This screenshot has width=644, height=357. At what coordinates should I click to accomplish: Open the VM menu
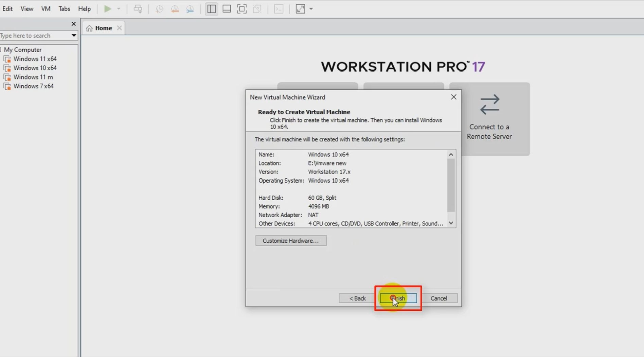(46, 9)
